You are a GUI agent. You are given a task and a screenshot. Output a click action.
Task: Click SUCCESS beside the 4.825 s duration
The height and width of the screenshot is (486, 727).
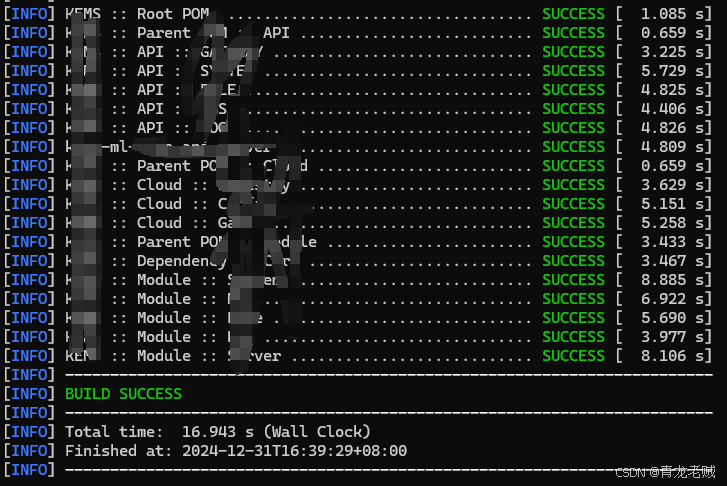tap(573, 90)
